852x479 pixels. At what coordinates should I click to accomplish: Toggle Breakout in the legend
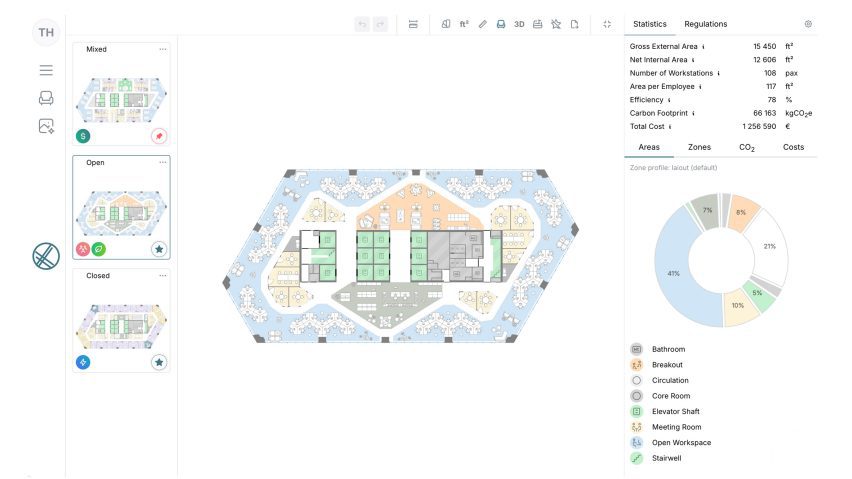[x=657, y=365]
